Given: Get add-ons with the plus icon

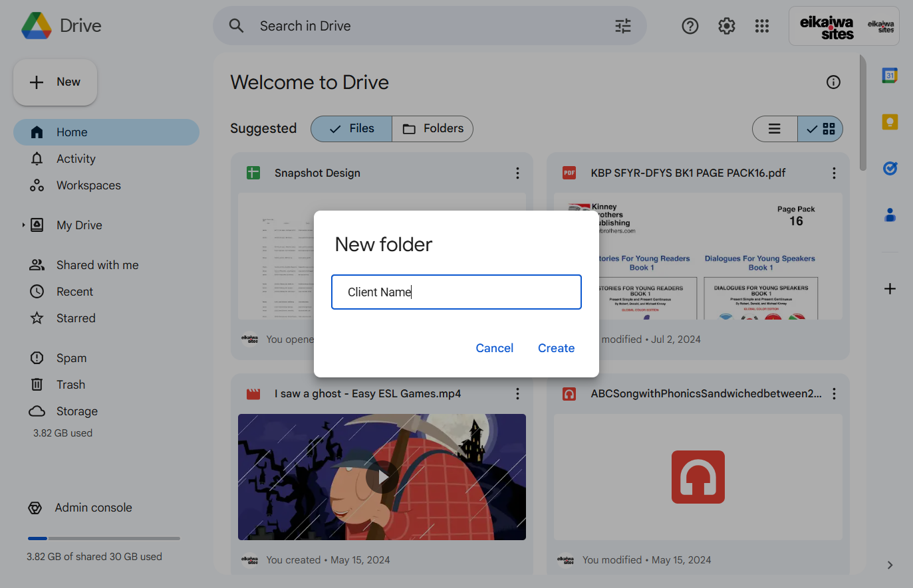Looking at the screenshot, I should click(890, 288).
